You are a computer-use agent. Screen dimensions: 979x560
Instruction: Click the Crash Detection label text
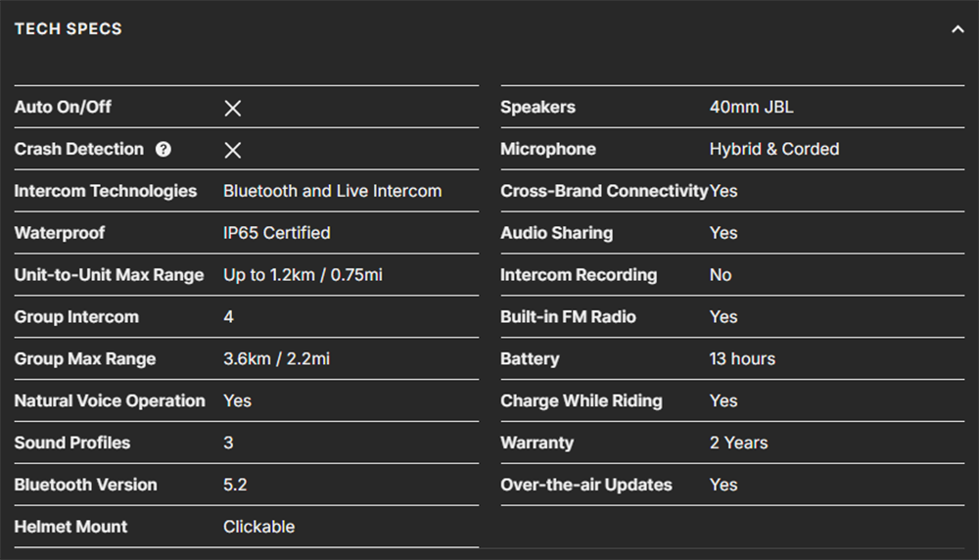(78, 149)
